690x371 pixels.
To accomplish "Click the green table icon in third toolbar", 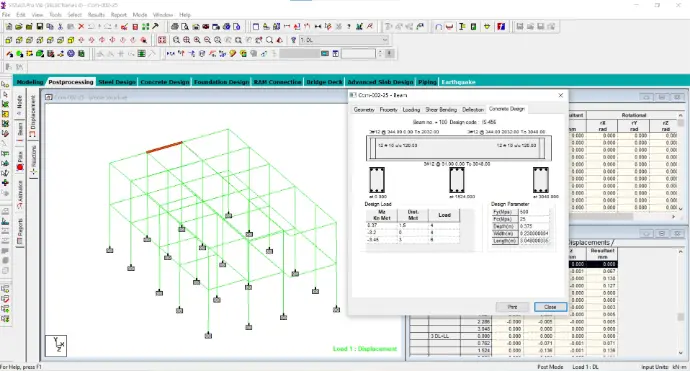I will pos(141,54).
